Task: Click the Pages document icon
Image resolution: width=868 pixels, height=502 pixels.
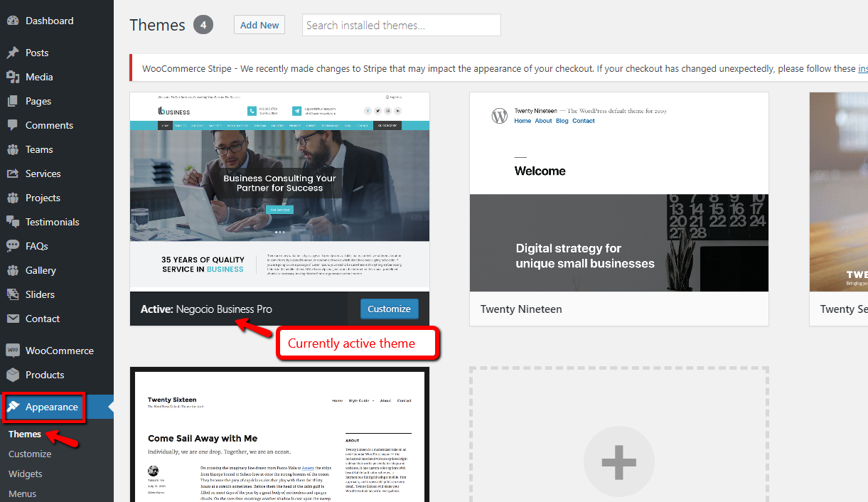Action: click(x=13, y=101)
